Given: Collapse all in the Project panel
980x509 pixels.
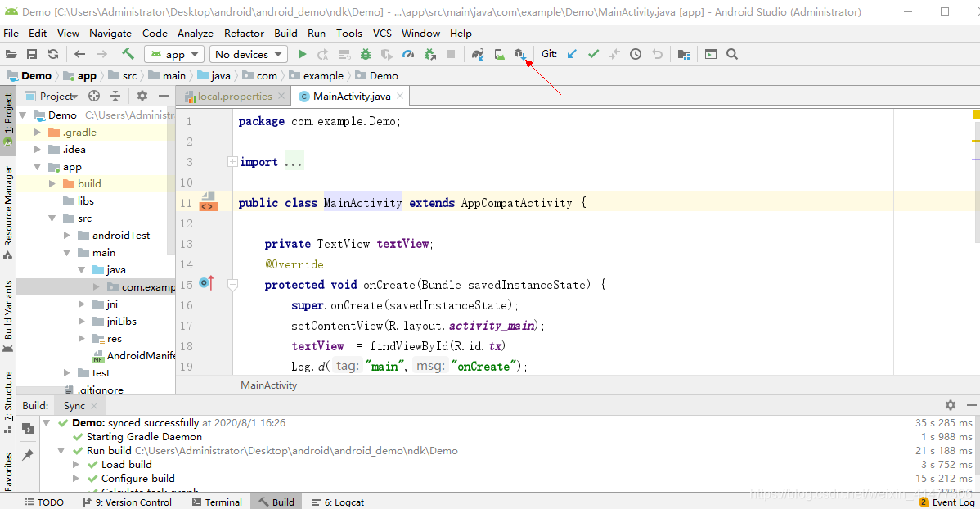Looking at the screenshot, I should point(115,96).
